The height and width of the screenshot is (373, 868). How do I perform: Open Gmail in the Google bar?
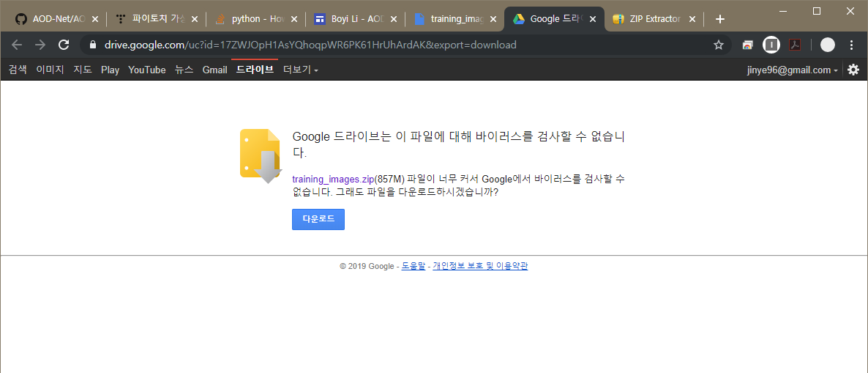[214, 70]
